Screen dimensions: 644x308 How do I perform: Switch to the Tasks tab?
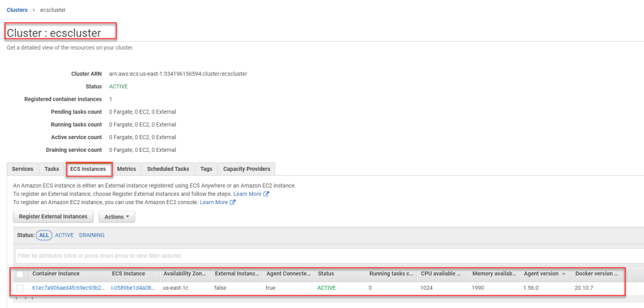click(x=52, y=169)
